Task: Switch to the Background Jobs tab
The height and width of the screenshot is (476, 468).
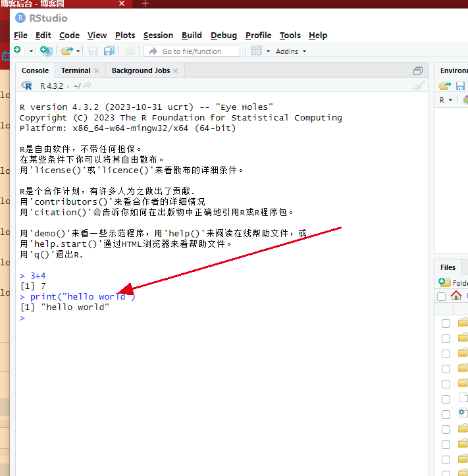Action: (x=141, y=70)
